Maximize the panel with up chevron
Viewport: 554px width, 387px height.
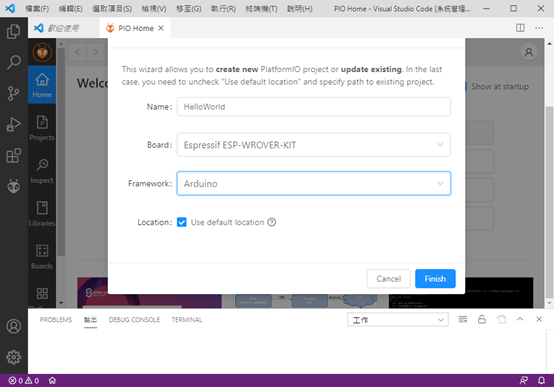tap(520, 319)
